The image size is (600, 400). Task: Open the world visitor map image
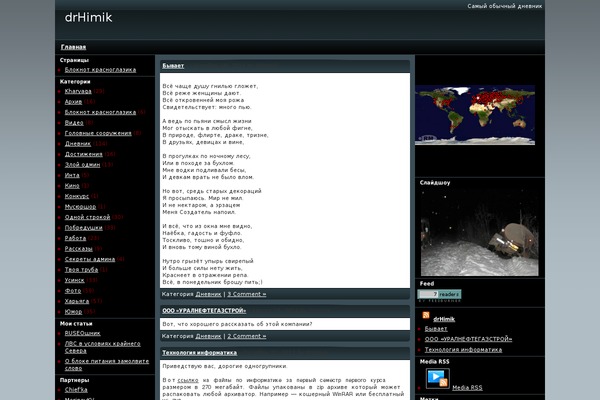click(475, 115)
